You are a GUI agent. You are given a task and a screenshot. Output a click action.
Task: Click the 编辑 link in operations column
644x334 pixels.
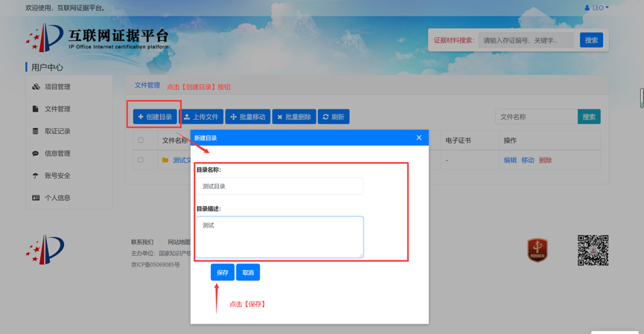(510, 160)
